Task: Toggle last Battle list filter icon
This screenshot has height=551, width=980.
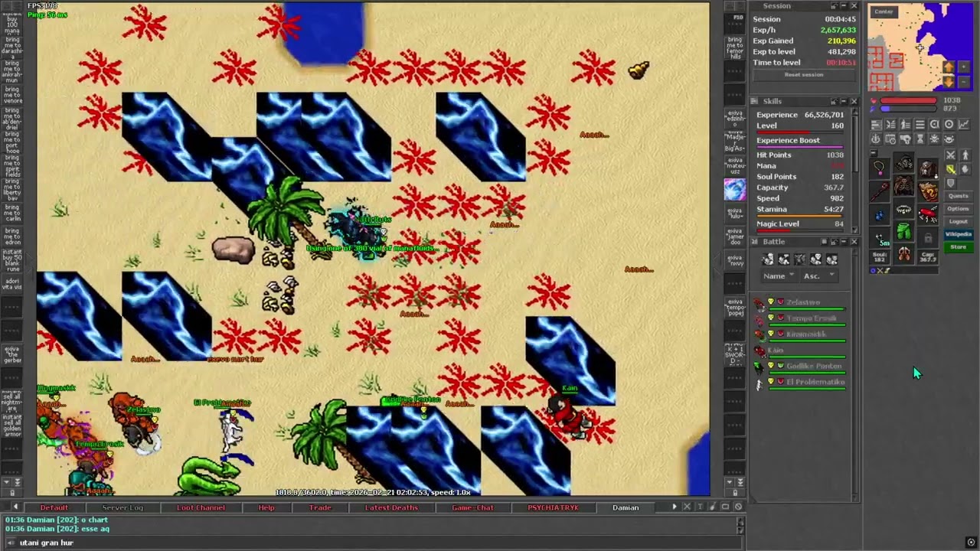Action: coord(831,259)
